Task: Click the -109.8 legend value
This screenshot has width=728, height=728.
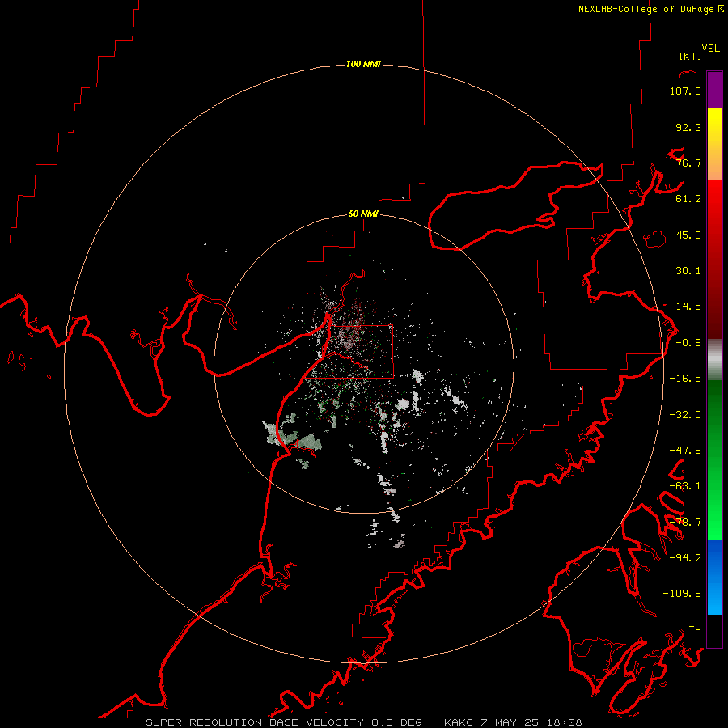Action: coord(682,594)
